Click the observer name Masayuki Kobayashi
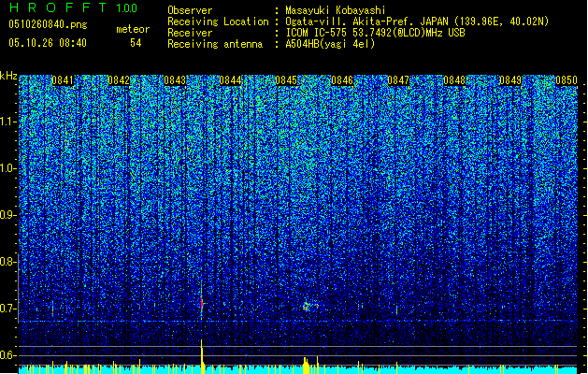 click(336, 10)
